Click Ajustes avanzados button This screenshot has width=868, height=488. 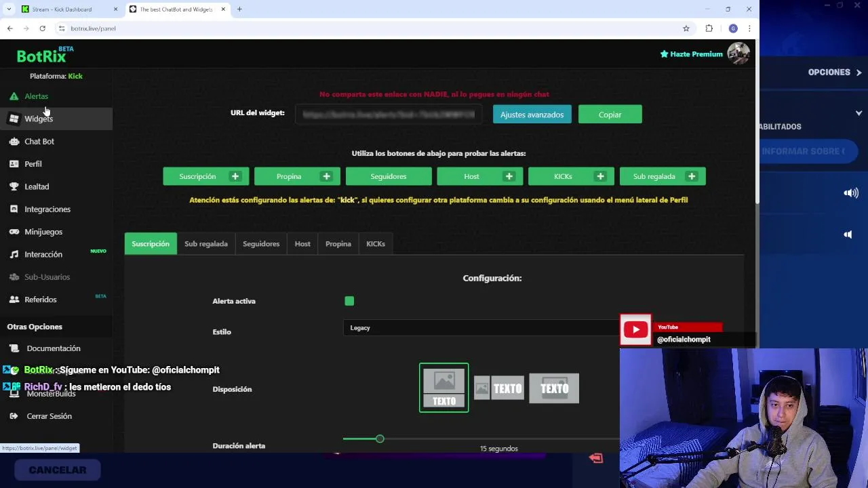[532, 115]
